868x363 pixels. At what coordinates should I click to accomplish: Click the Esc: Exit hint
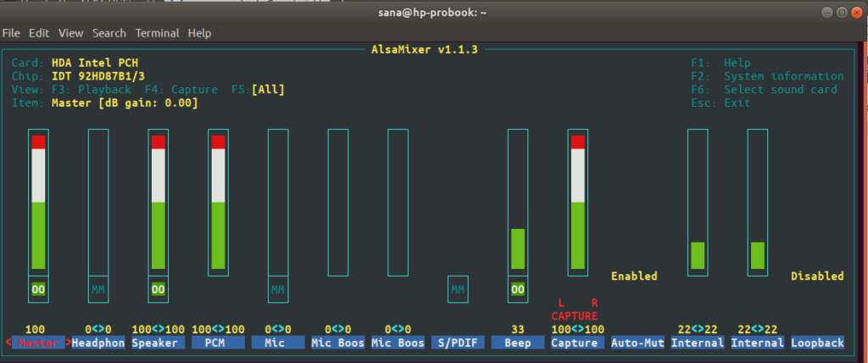pos(721,103)
